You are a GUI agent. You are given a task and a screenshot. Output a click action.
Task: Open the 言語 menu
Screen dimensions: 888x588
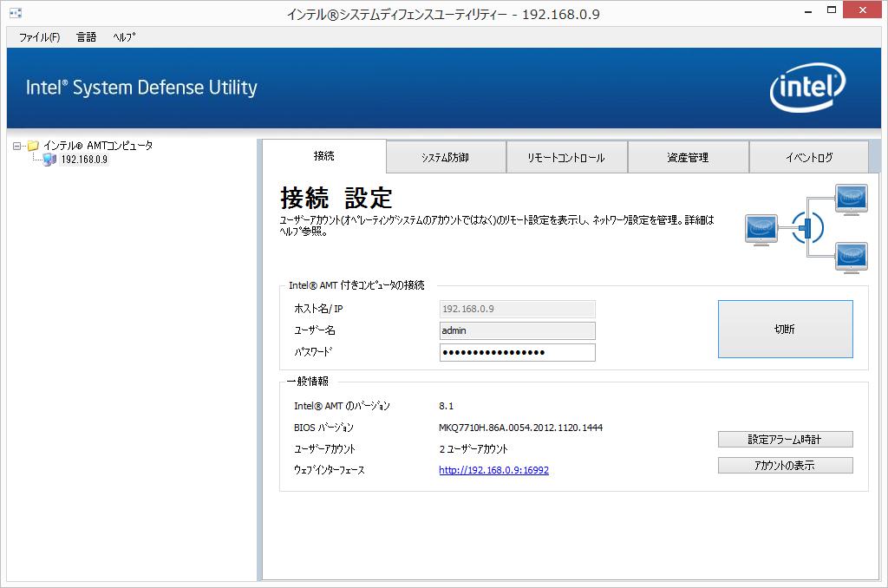tap(86, 37)
